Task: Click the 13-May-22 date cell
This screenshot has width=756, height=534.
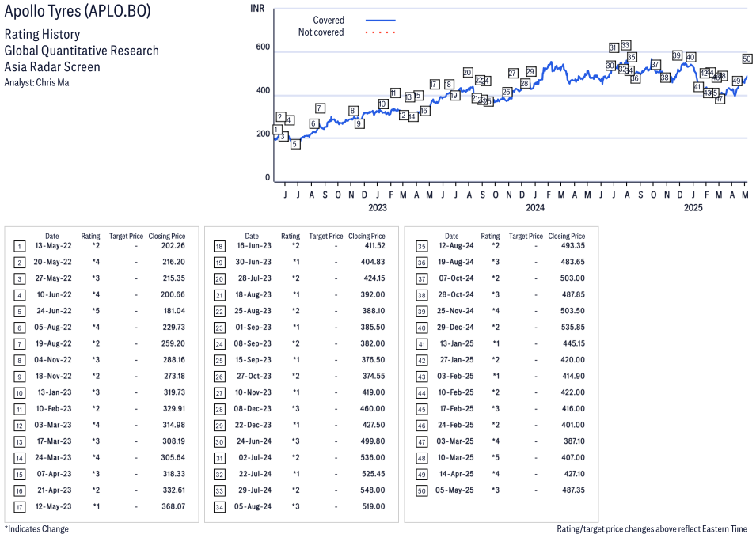Action: point(53,246)
